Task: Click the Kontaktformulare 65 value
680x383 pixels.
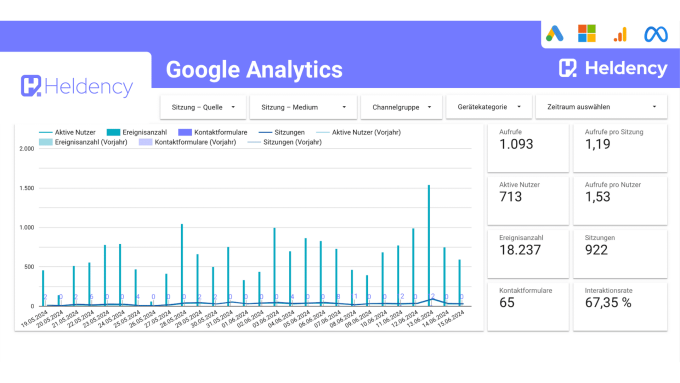Action: coord(507,303)
